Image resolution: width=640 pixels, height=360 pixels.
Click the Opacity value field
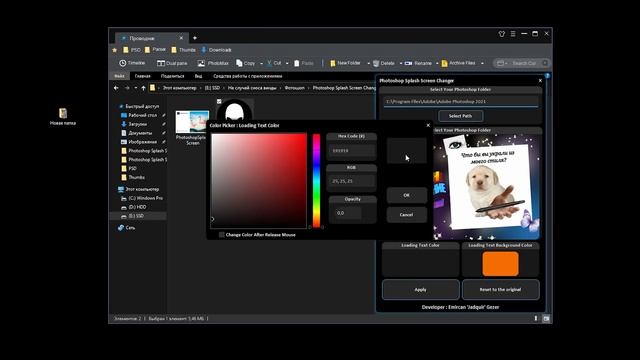[x=348, y=213]
